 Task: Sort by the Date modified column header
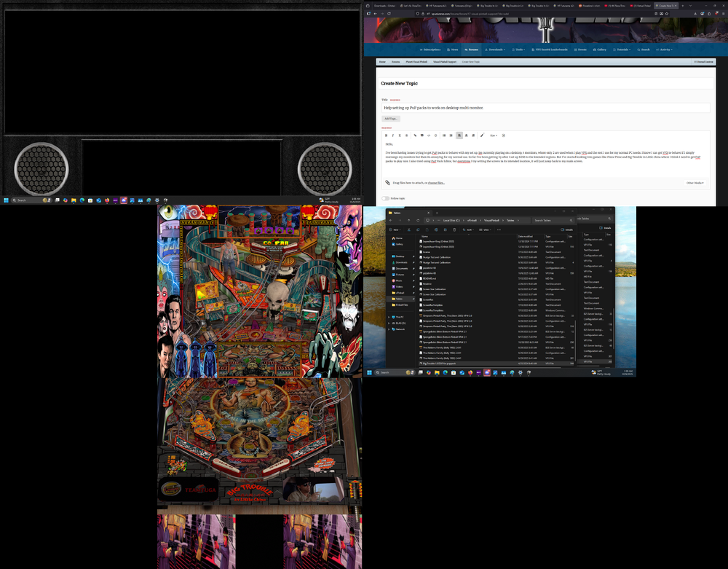tap(526, 237)
